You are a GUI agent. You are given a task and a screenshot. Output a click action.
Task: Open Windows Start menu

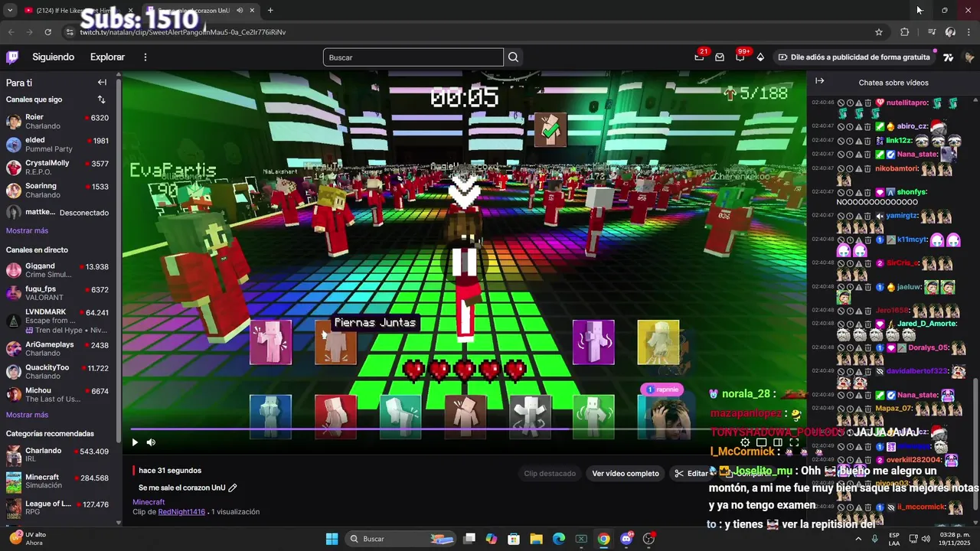(332, 539)
